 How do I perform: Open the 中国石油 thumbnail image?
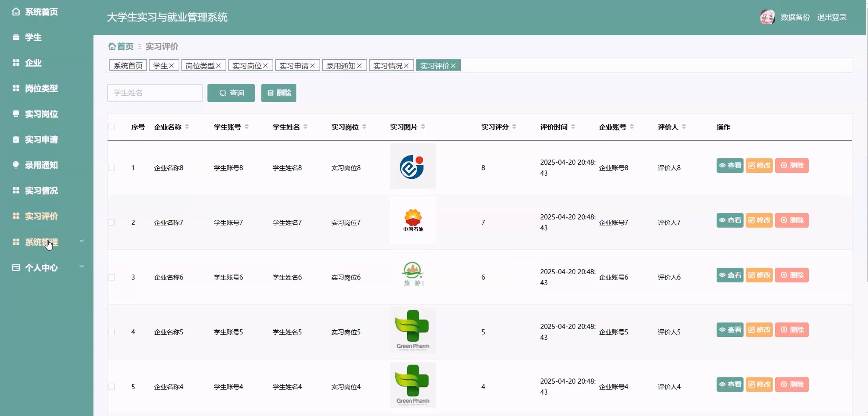pos(413,220)
